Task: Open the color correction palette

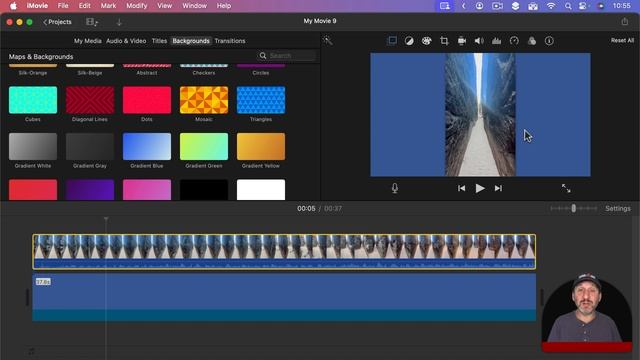Action: click(x=427, y=40)
